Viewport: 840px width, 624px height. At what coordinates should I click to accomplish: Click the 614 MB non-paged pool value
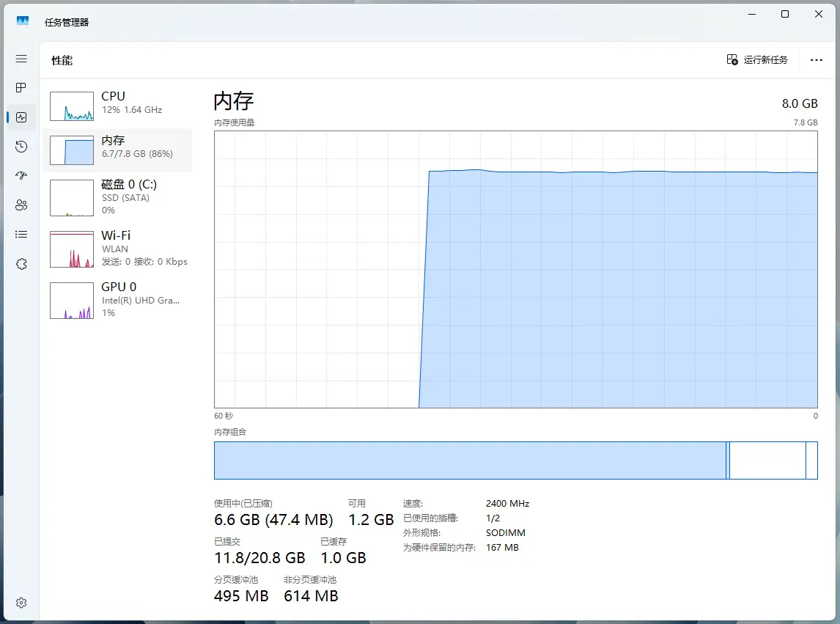point(311,596)
